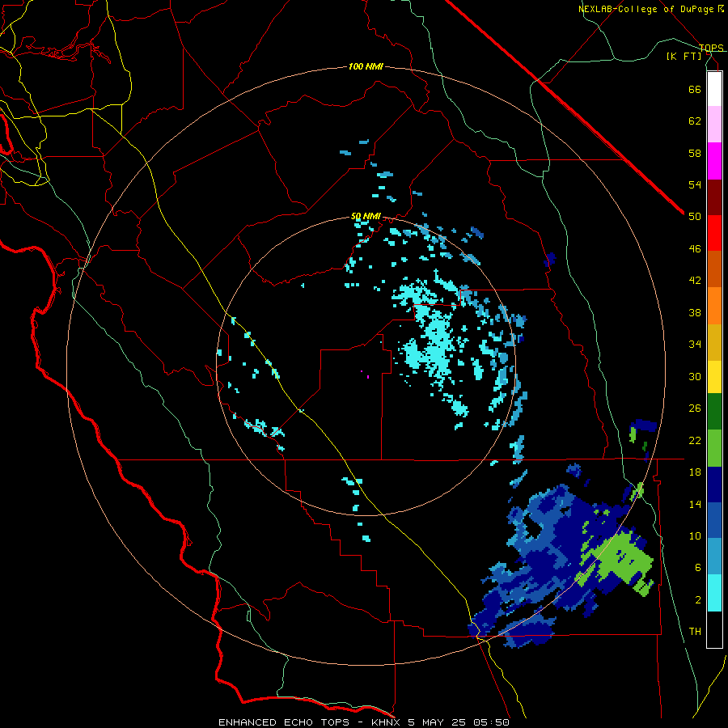Click the gold legend swatch
Image resolution: width=728 pixels, height=728 pixels.
[x=714, y=342]
